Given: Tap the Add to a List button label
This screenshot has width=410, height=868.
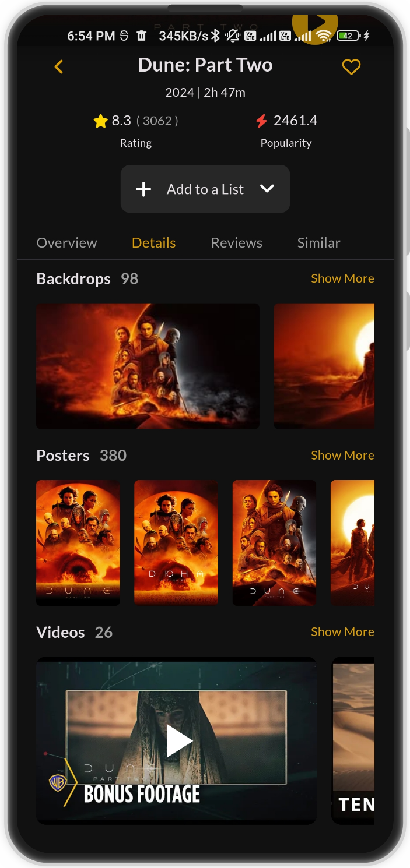Looking at the screenshot, I should pyautogui.click(x=205, y=189).
